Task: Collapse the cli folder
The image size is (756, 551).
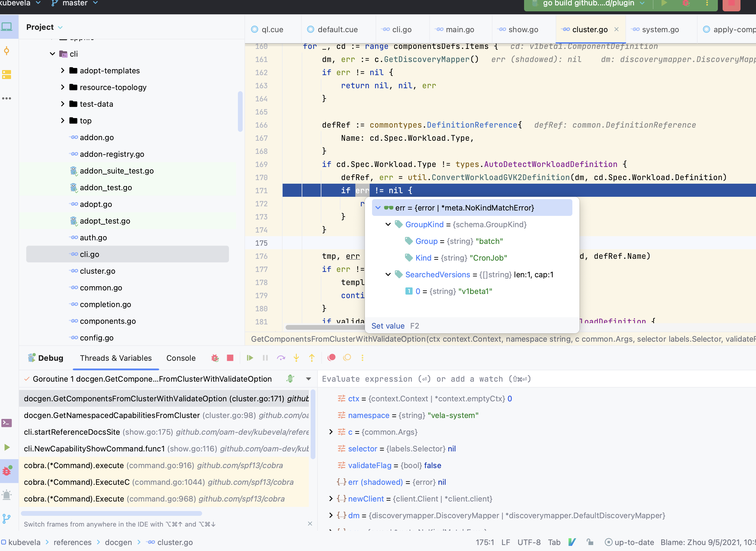Action: 52,54
